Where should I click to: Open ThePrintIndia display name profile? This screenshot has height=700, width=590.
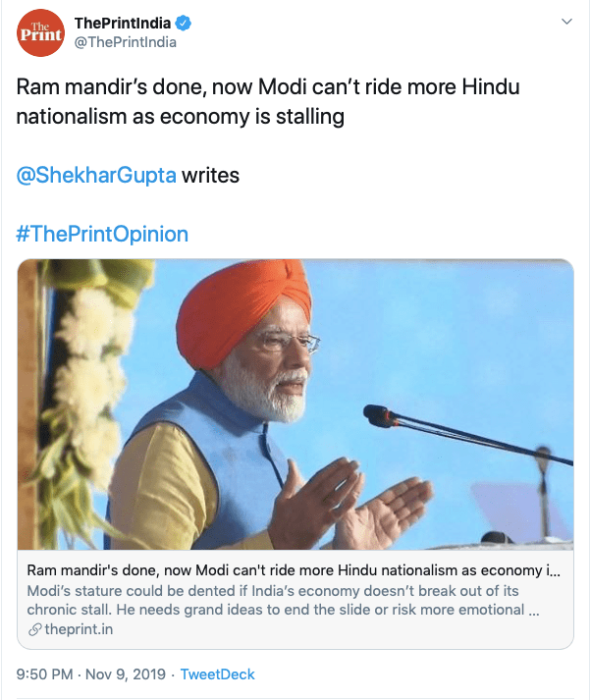coord(123,24)
